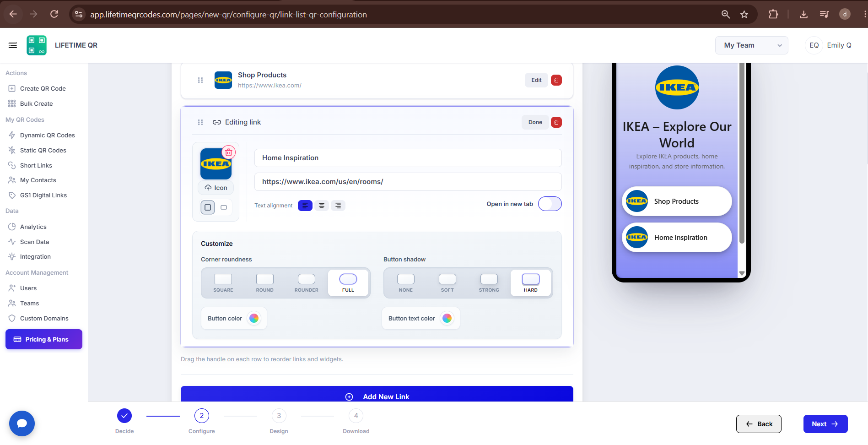Click the Home Inspiration title field
This screenshot has height=445, width=868.
(408, 158)
